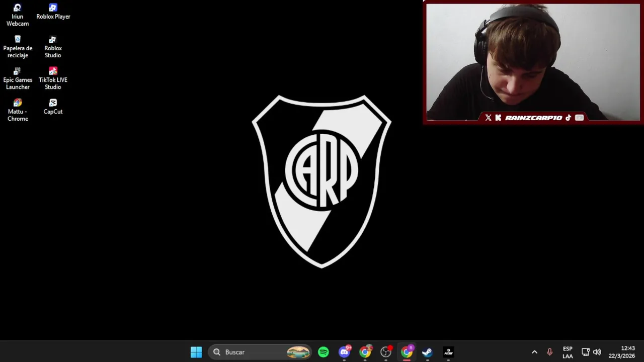Open the first Chrome taskbar icon

click(365, 352)
